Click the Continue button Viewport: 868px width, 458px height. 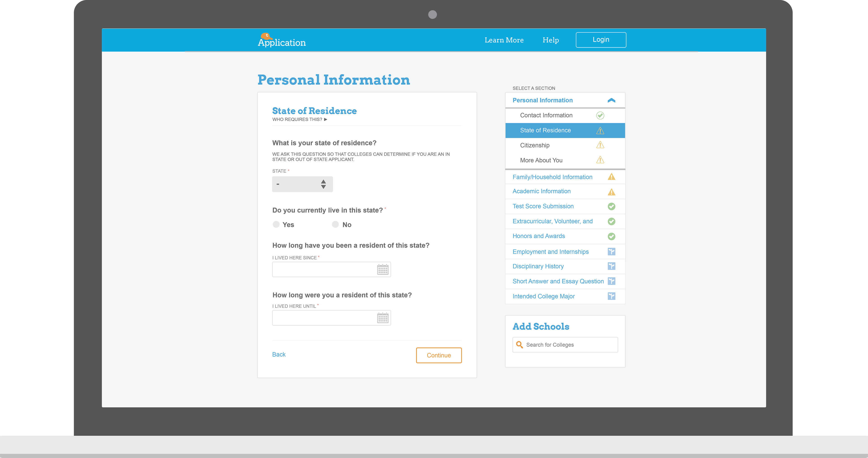pos(439,355)
